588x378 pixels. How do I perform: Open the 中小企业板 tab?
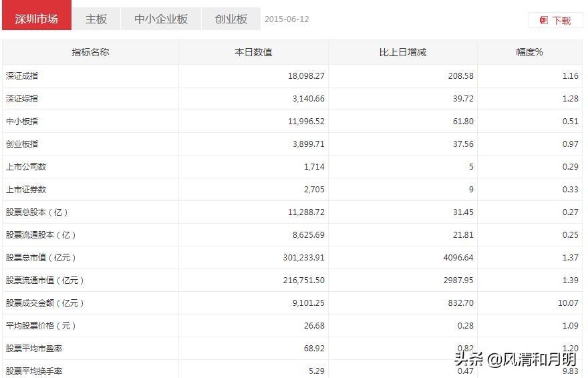point(161,19)
